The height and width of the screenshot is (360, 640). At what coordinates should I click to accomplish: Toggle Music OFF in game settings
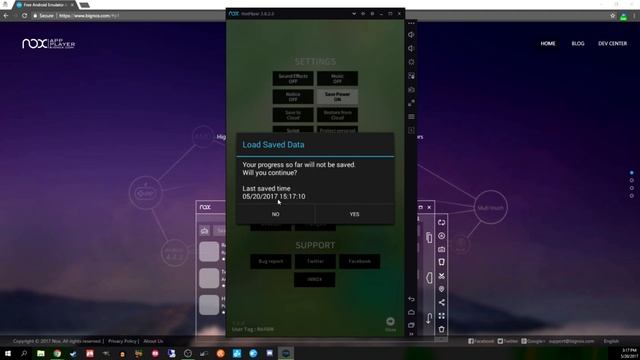click(338, 79)
